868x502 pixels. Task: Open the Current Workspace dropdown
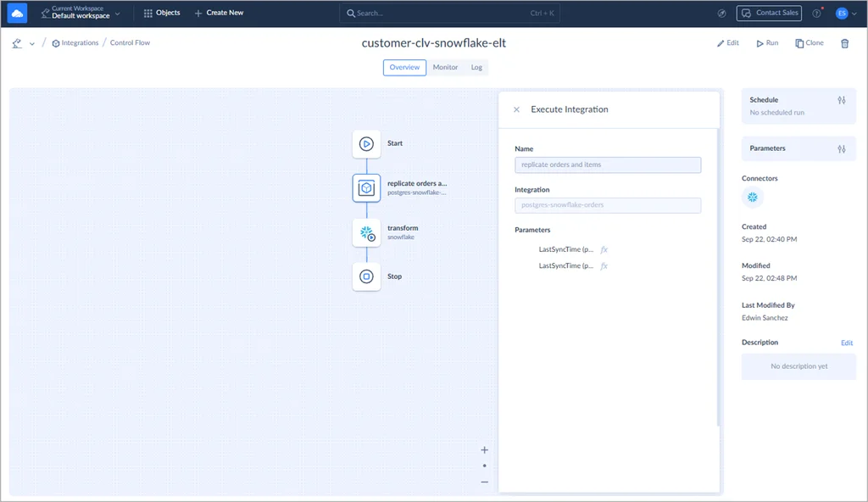81,13
